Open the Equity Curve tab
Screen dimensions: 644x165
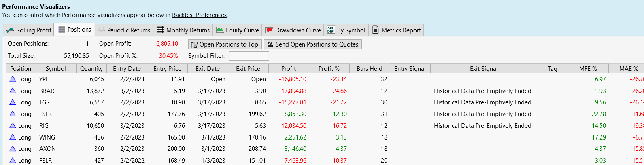click(x=242, y=30)
